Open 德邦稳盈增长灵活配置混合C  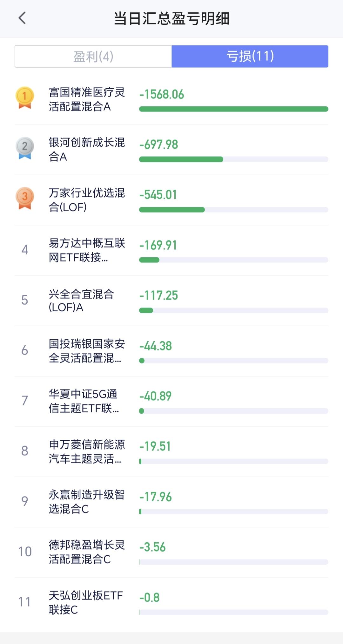pyautogui.click(x=171, y=552)
